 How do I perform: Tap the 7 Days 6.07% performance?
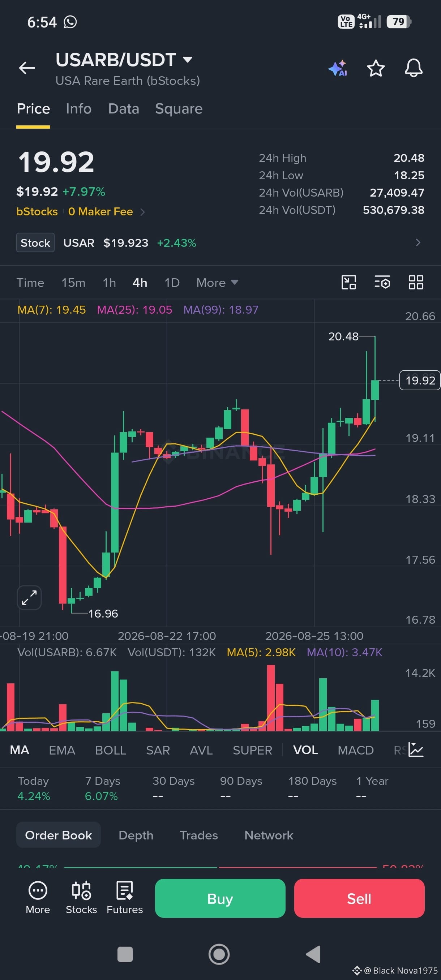click(x=102, y=788)
